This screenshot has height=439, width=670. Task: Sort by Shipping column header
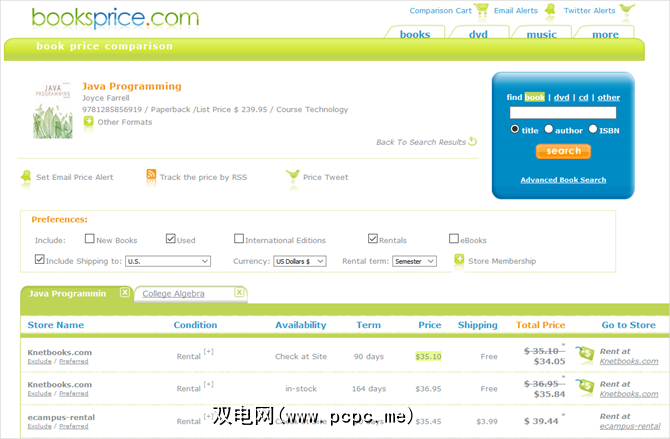477,325
